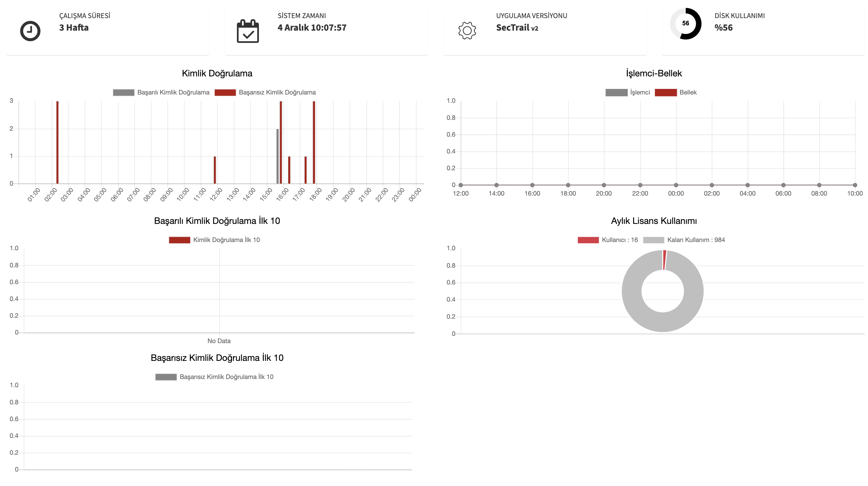Click the No Data label in Başarılı chart
The image size is (868, 486).
tap(219, 341)
